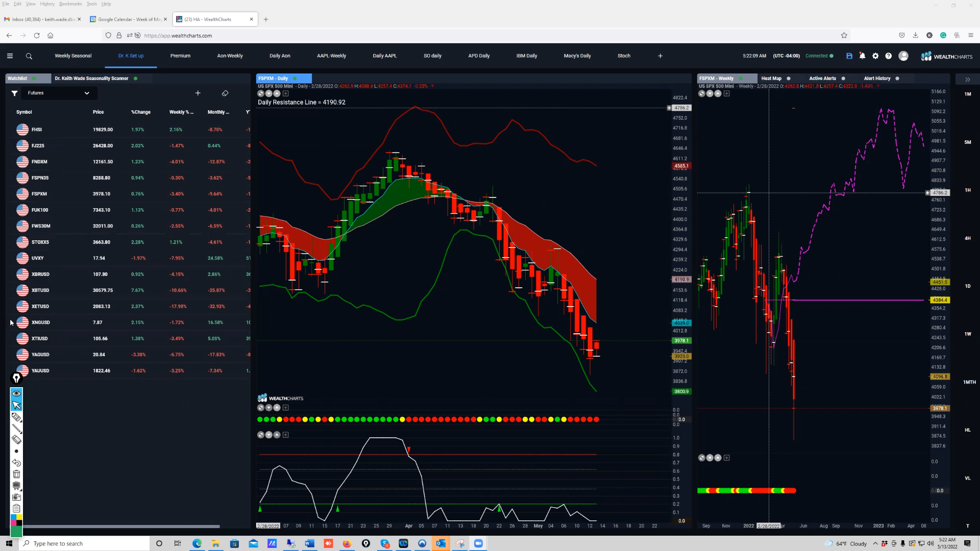Select the 1H timeframe button

click(968, 190)
